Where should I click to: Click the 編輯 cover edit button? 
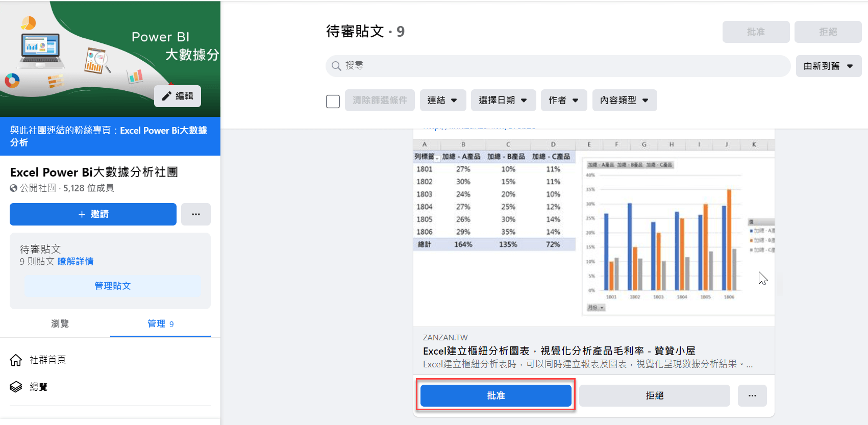[x=178, y=96]
